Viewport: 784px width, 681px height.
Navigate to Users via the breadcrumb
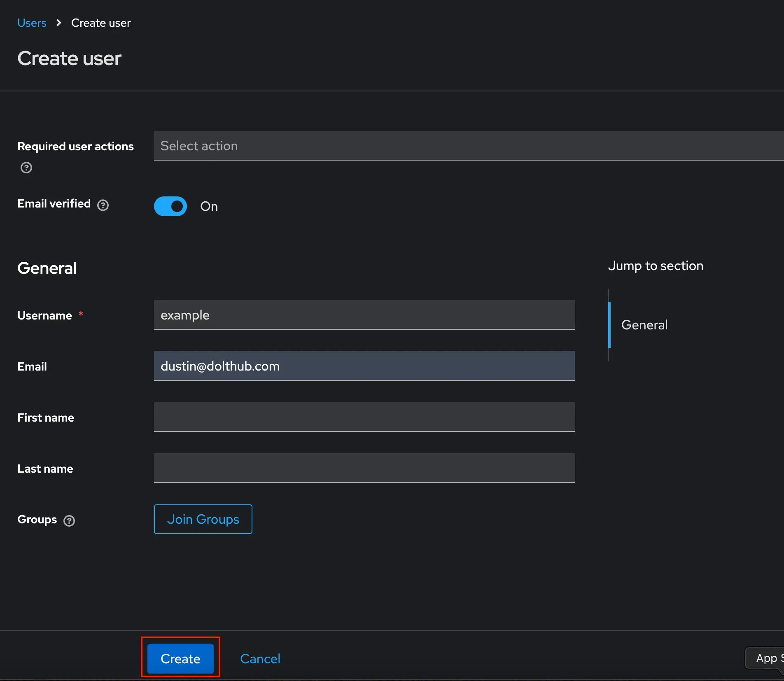tap(32, 23)
